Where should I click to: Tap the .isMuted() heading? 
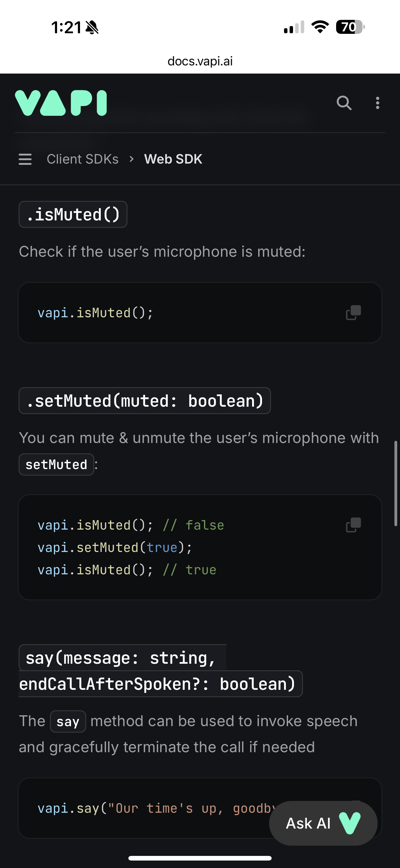click(73, 215)
